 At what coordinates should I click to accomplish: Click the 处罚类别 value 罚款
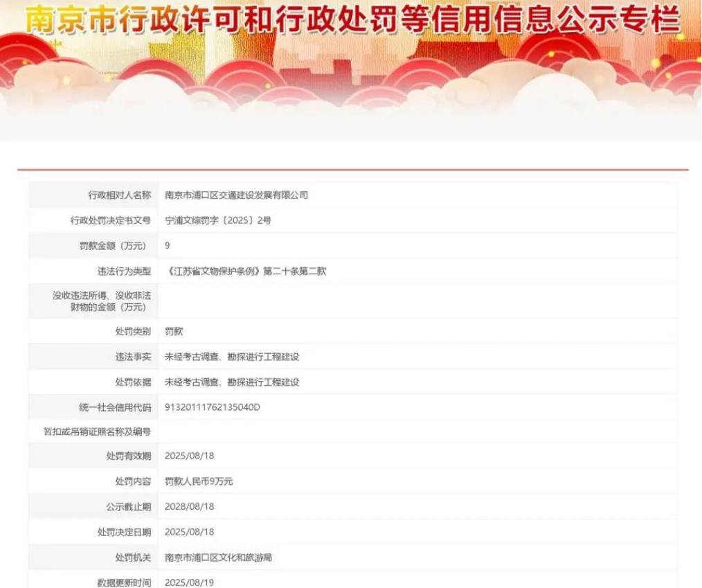tap(174, 331)
